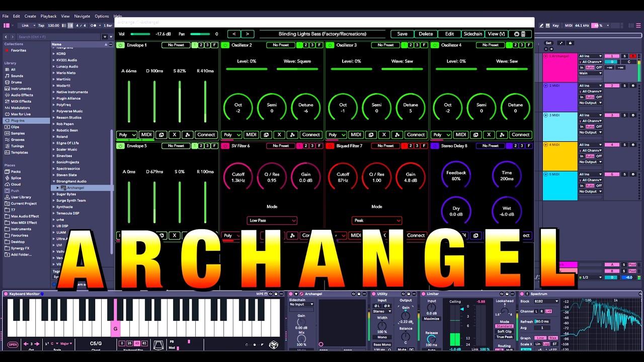Toggle track 1 arm record button
The image size is (644, 362).
point(633,56)
